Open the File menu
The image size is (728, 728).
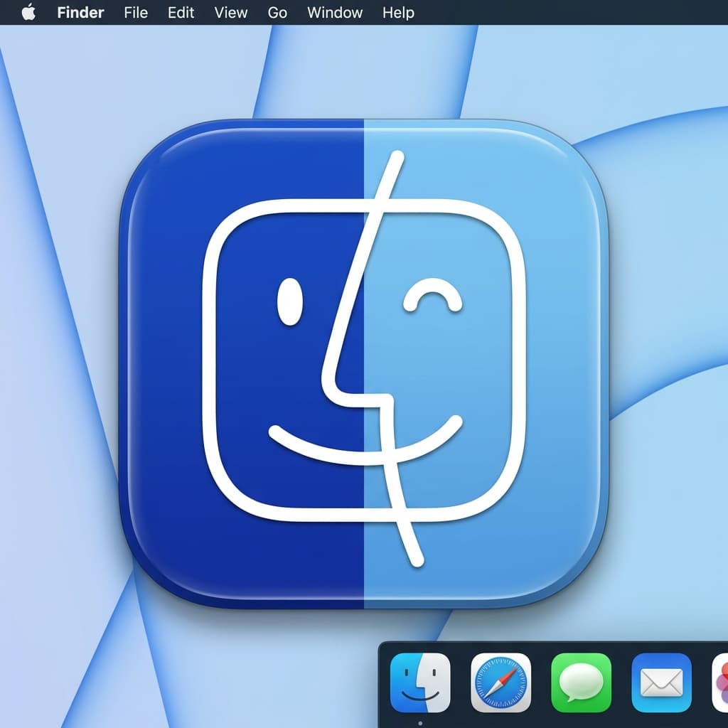pyautogui.click(x=135, y=12)
